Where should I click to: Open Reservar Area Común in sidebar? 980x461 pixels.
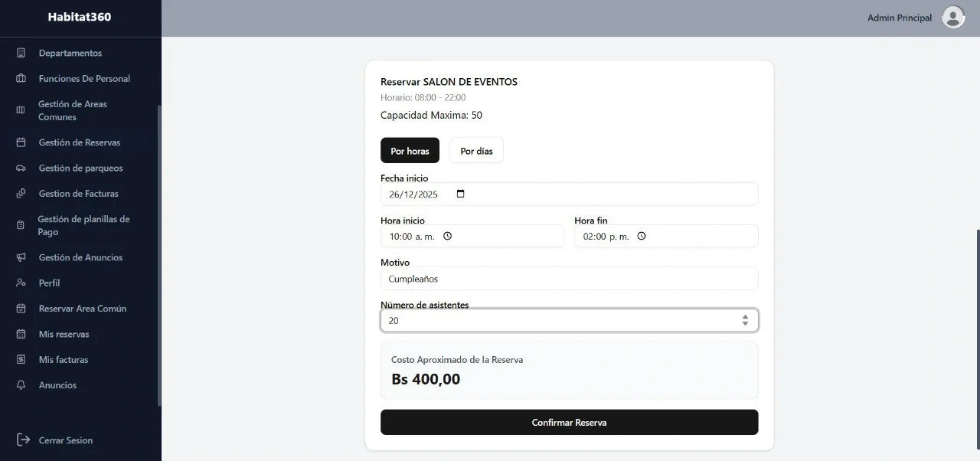click(x=82, y=309)
